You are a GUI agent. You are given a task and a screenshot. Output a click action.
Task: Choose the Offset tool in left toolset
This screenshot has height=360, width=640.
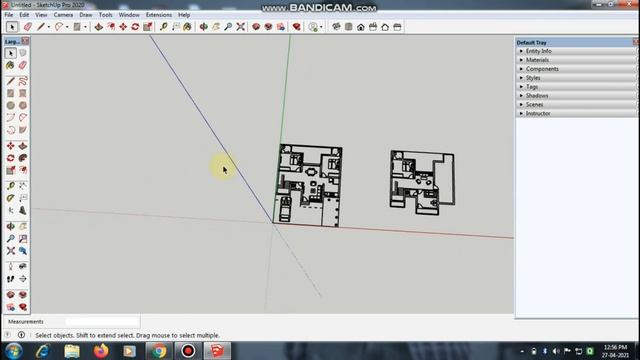(23, 170)
